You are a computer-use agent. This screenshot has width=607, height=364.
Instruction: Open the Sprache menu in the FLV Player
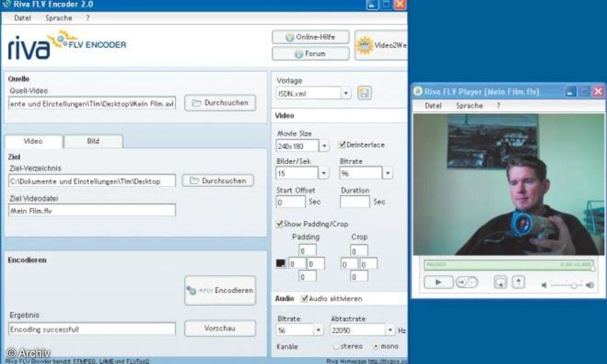[x=469, y=106]
